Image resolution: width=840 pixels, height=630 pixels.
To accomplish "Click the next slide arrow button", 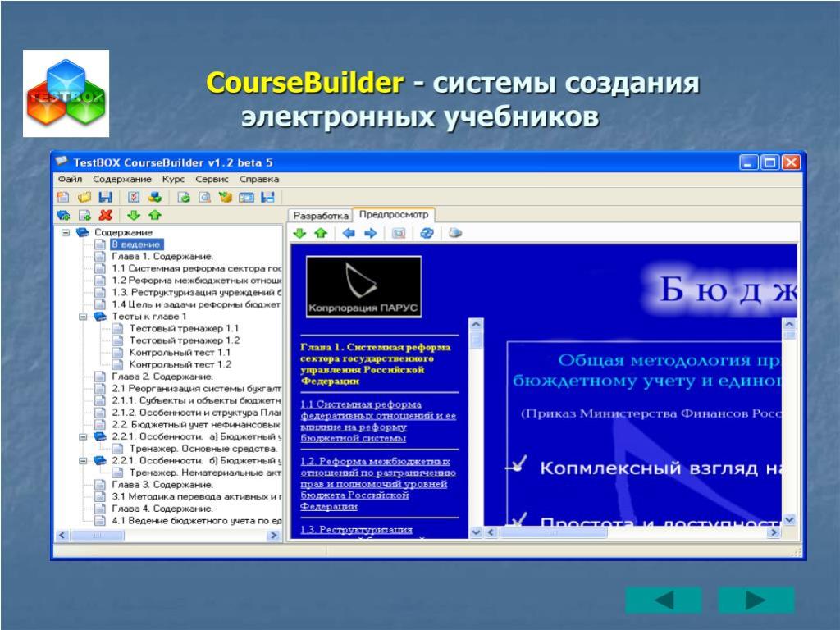I will pos(756,600).
